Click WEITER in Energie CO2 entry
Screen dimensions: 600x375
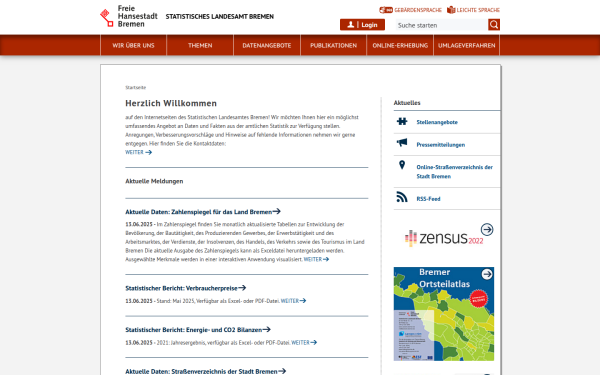(304, 342)
